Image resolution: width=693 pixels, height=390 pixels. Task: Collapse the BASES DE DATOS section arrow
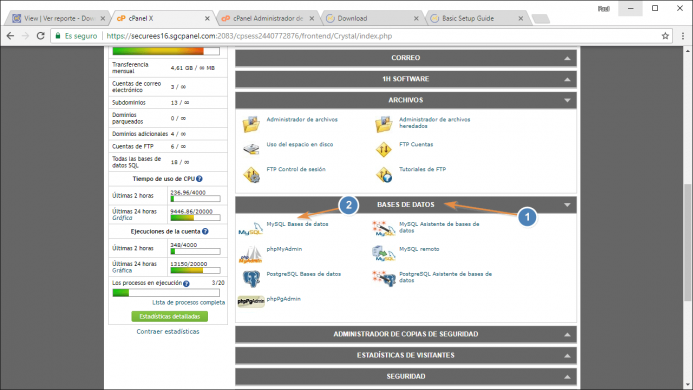pos(567,205)
